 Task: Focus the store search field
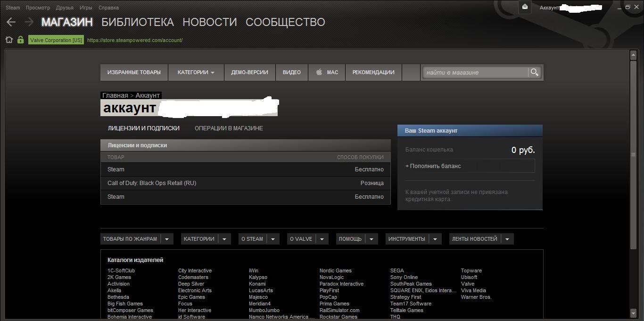pyautogui.click(x=476, y=72)
